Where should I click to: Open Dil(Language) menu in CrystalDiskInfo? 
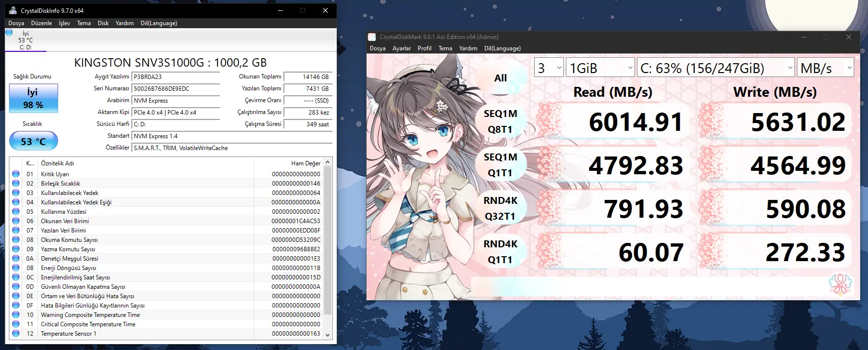158,23
